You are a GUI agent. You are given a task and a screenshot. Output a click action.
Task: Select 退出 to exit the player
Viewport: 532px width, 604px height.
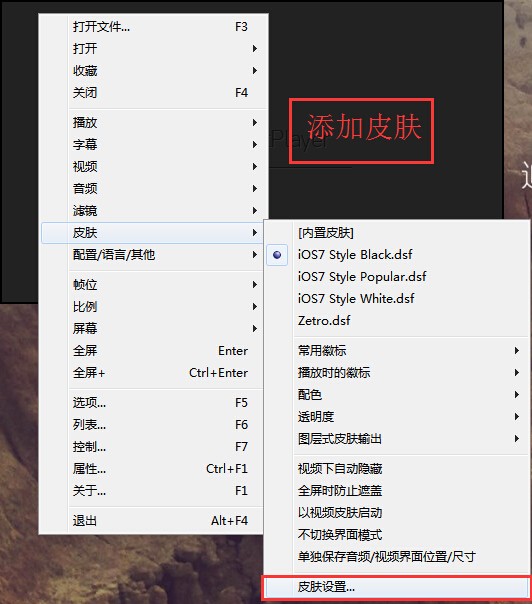(x=153, y=520)
